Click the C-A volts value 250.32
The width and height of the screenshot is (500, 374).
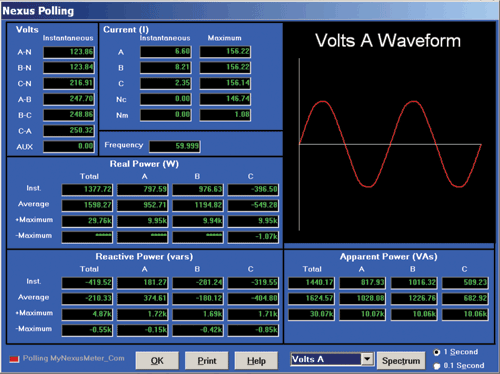coord(69,131)
